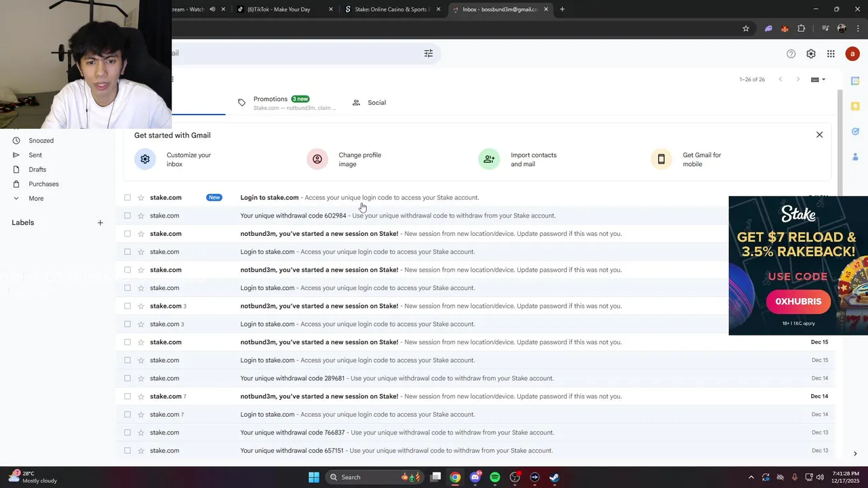
Task: Create a new label with plus icon
Action: (100, 222)
